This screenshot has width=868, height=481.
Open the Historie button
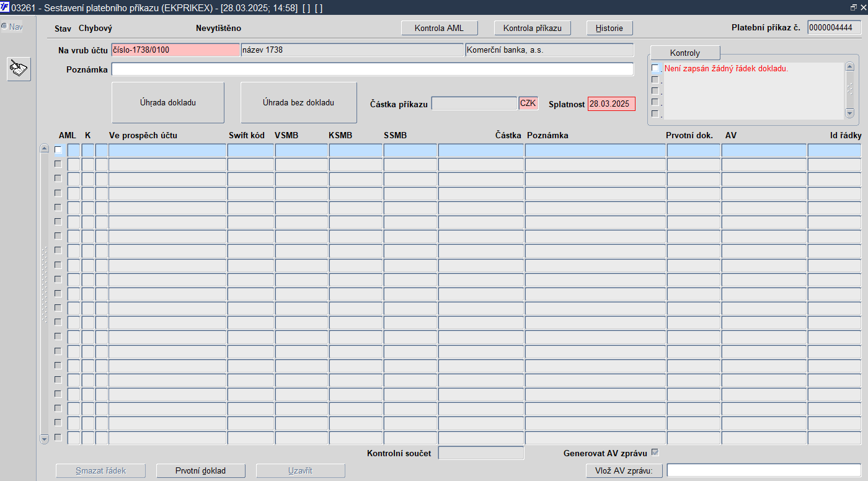click(609, 28)
